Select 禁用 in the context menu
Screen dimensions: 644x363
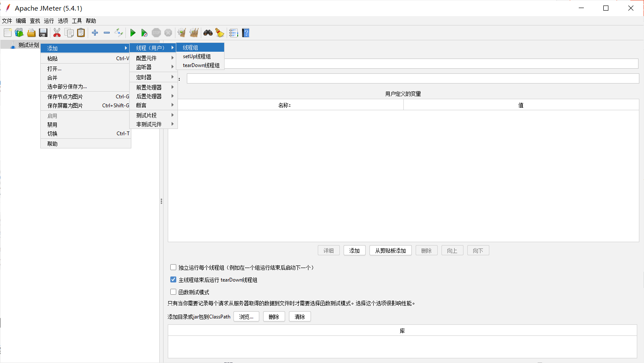86,125
